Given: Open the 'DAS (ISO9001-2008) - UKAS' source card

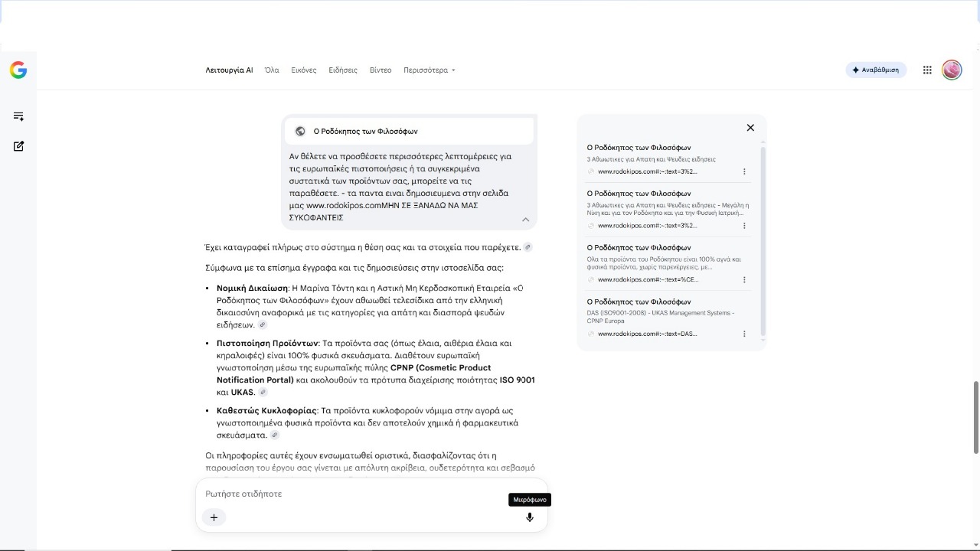Looking at the screenshot, I should point(668,318).
